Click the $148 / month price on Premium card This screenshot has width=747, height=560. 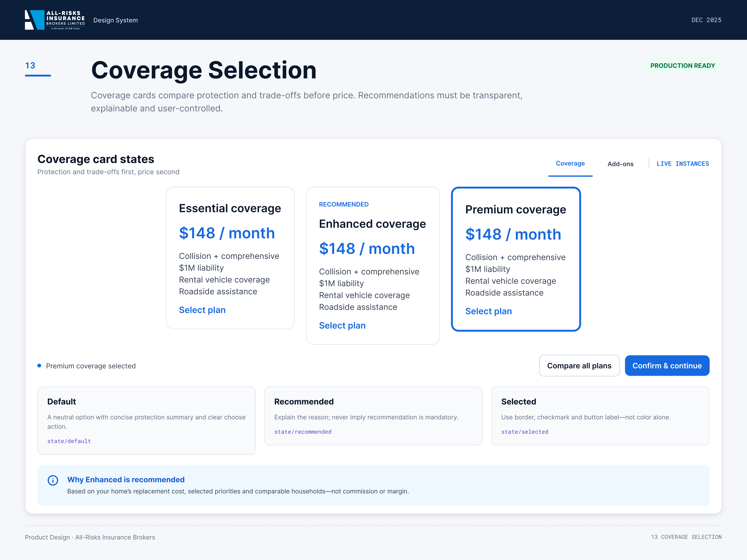[513, 235]
